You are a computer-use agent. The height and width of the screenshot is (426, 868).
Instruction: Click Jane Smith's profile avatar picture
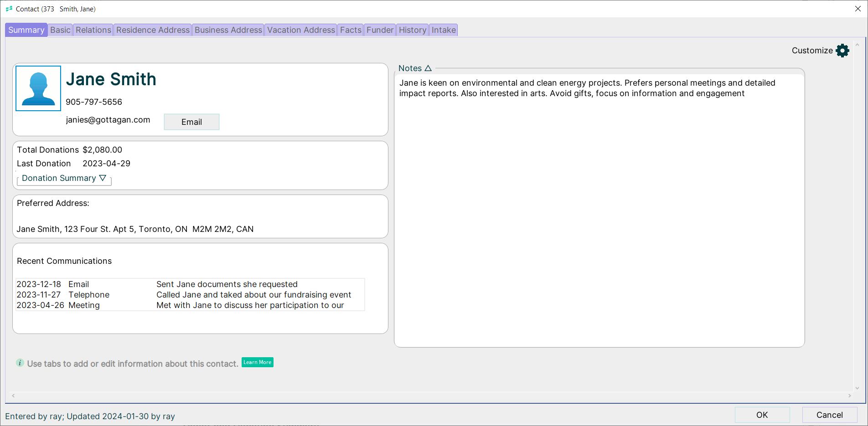click(38, 88)
